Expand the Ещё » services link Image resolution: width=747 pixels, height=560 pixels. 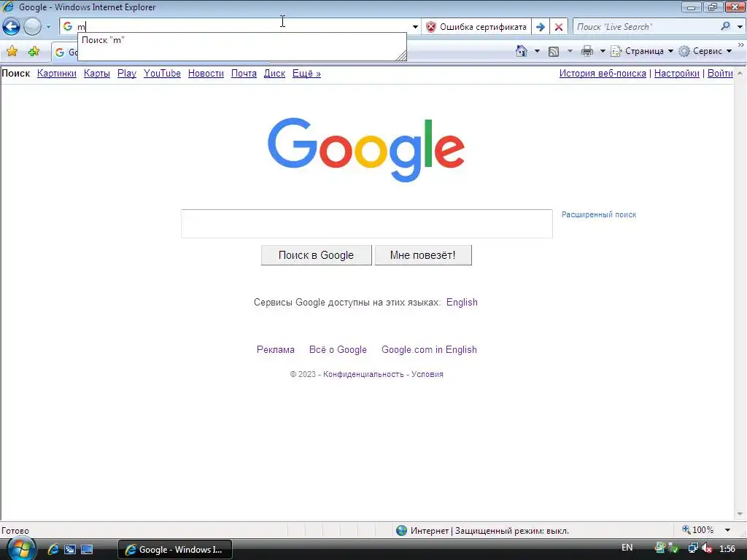tap(306, 74)
